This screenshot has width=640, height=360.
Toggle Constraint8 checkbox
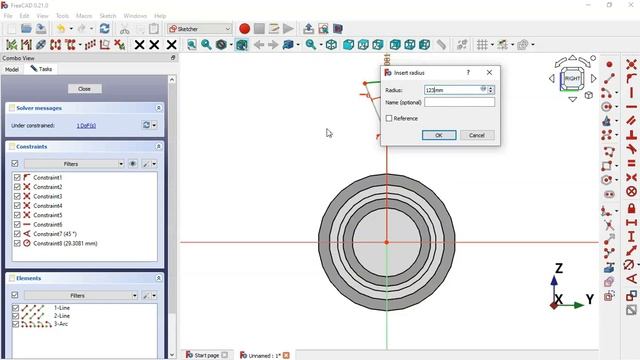click(17, 243)
